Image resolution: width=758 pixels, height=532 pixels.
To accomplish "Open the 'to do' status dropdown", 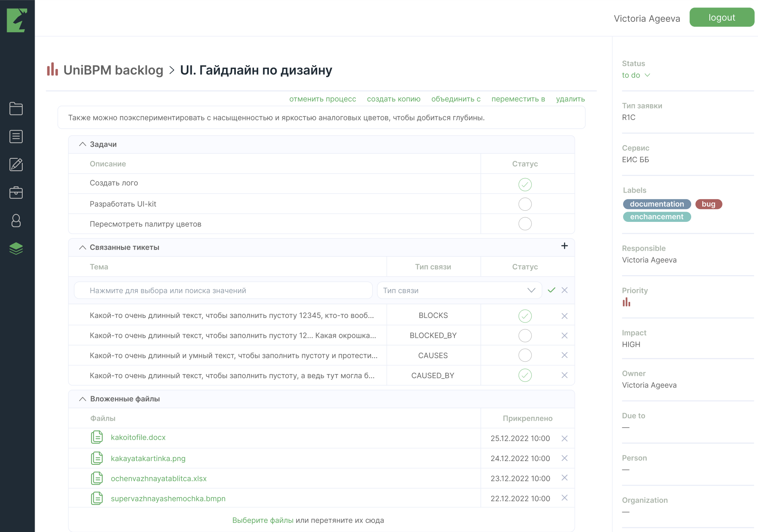I will click(x=636, y=75).
